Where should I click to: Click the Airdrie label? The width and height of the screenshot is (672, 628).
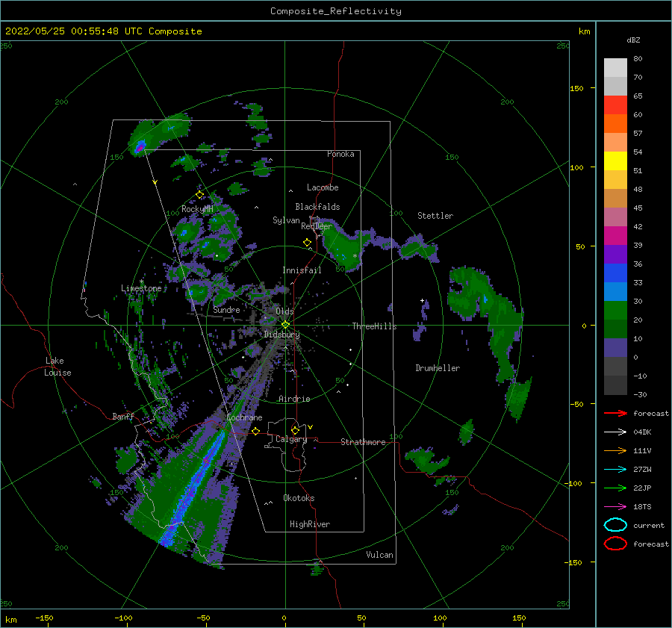[x=294, y=399]
